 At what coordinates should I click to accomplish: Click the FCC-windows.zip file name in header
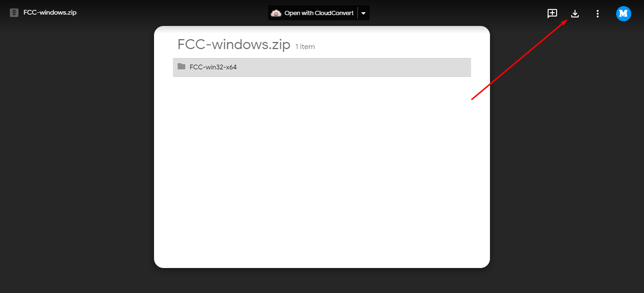point(50,13)
